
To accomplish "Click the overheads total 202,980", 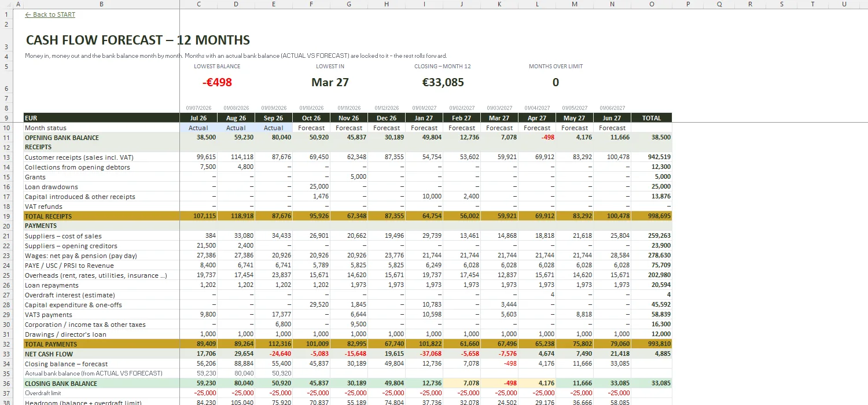I will coord(659,275).
